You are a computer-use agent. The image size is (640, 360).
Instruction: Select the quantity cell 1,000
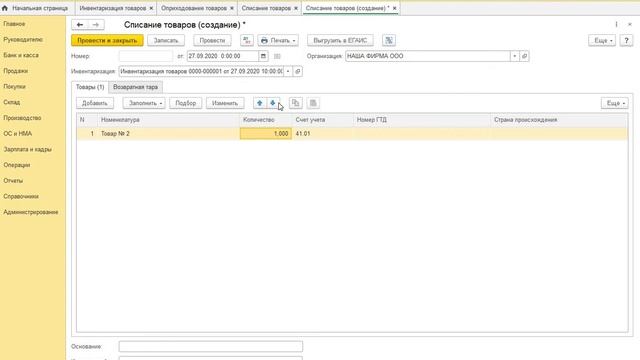[266, 133]
